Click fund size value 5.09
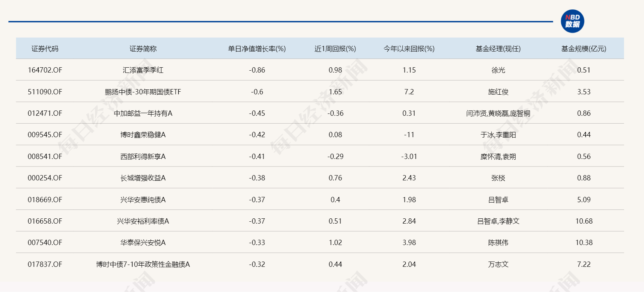 pos(584,200)
